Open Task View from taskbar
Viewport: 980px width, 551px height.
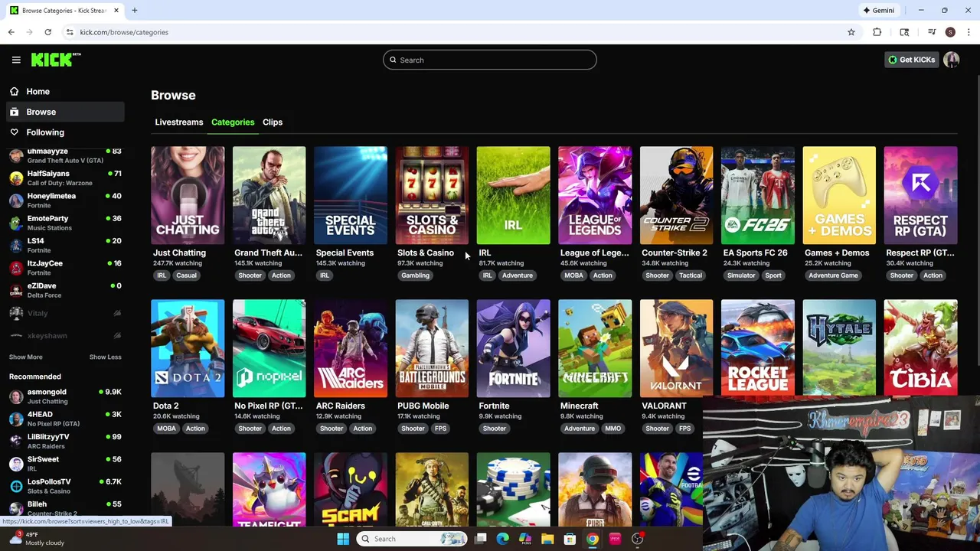tap(480, 539)
